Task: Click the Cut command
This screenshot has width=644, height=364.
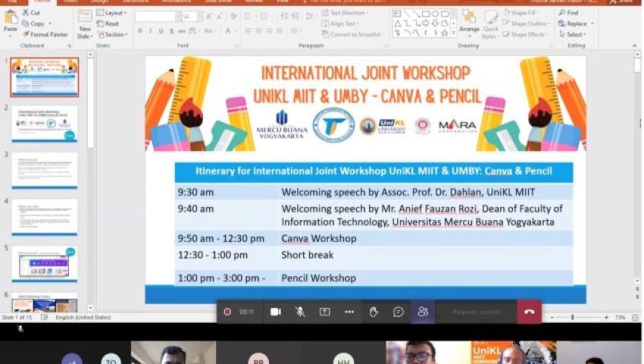Action: (x=31, y=13)
